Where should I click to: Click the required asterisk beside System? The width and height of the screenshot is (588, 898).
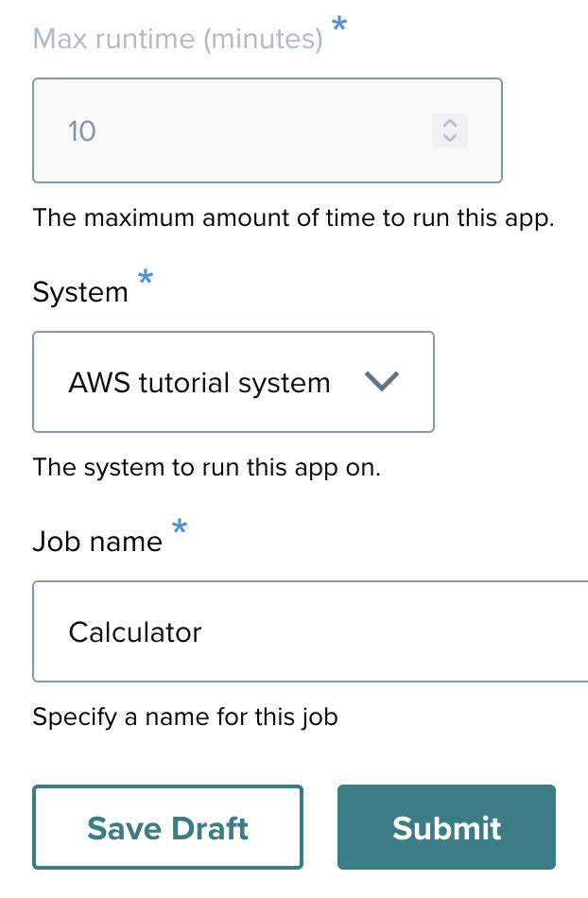coord(146,278)
